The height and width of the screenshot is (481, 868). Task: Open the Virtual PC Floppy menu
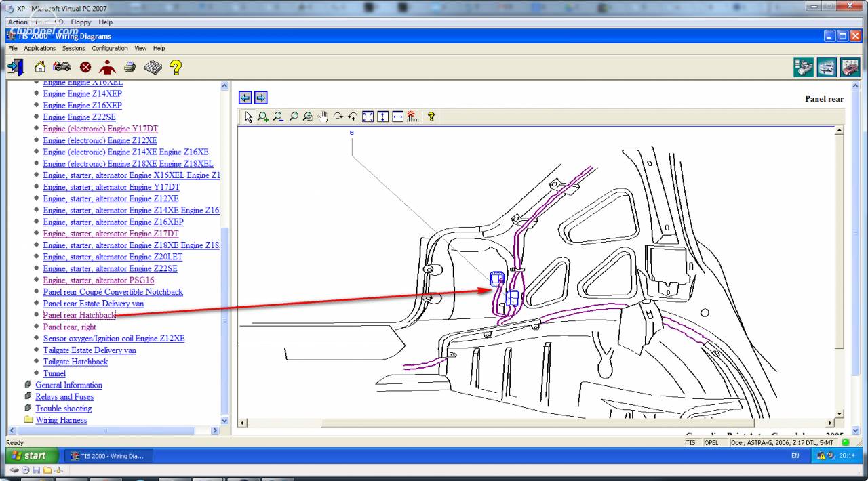81,22
